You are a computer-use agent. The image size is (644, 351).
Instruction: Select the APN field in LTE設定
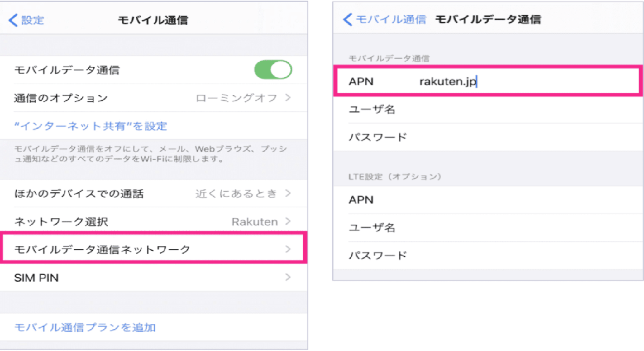click(x=488, y=200)
